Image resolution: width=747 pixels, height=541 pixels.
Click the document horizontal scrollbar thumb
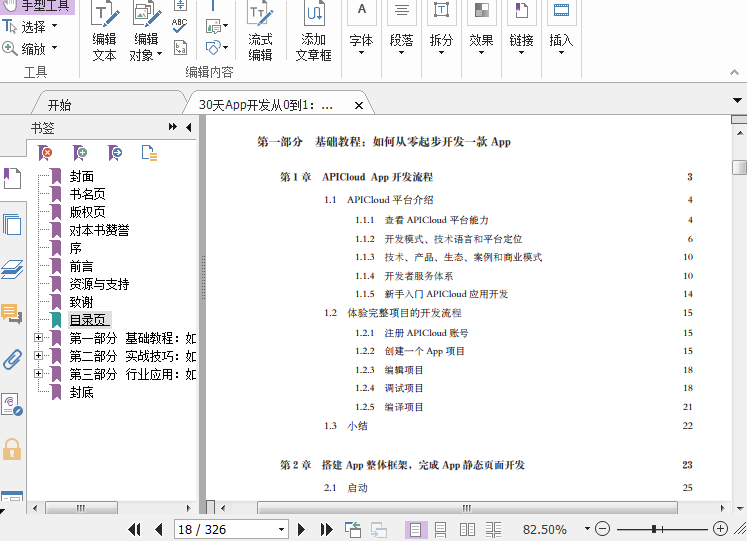click(467, 508)
